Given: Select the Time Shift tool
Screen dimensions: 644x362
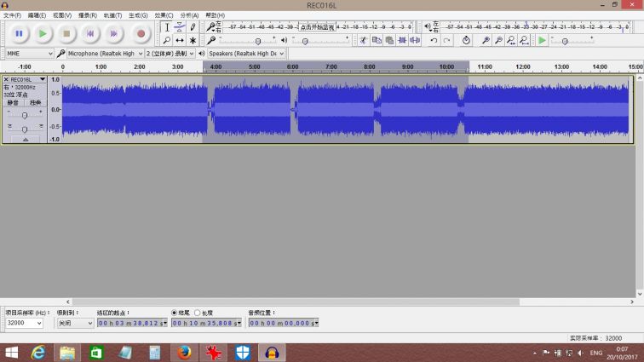Looking at the screenshot, I should coord(180,40).
